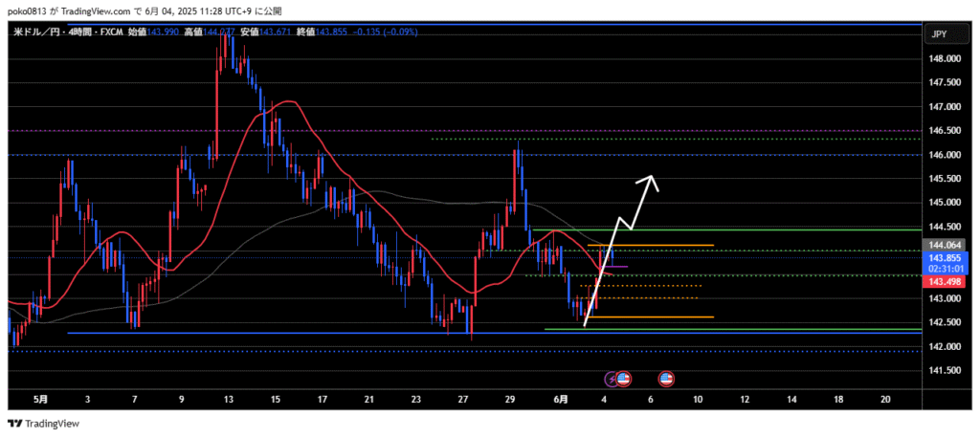This screenshot has width=980, height=437.
Task: Click the US flag icon beside the lightning icon
Action: (x=624, y=379)
